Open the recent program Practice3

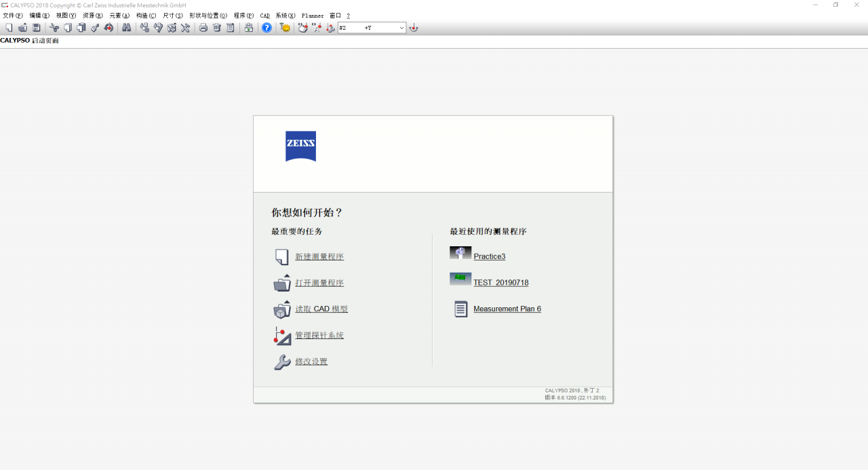(490, 257)
